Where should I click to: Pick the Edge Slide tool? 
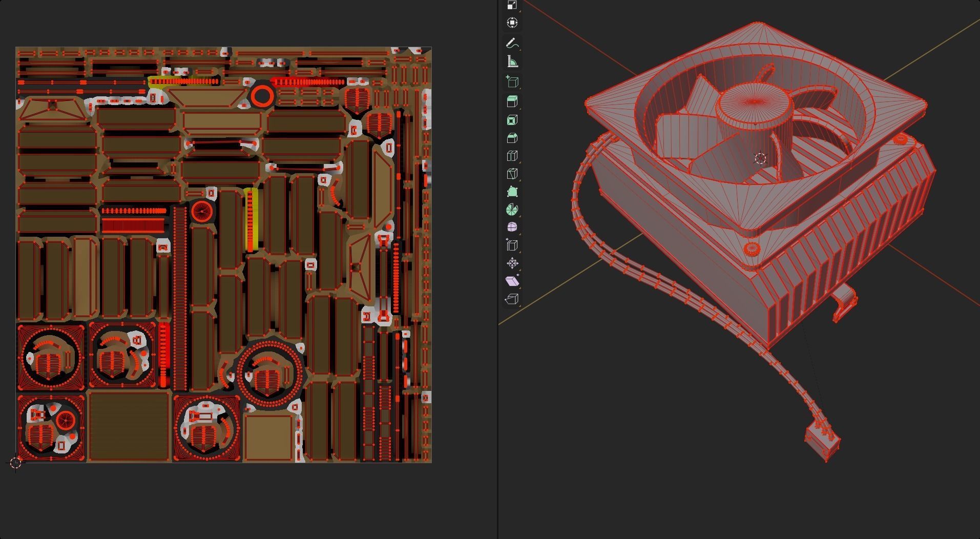(512, 245)
